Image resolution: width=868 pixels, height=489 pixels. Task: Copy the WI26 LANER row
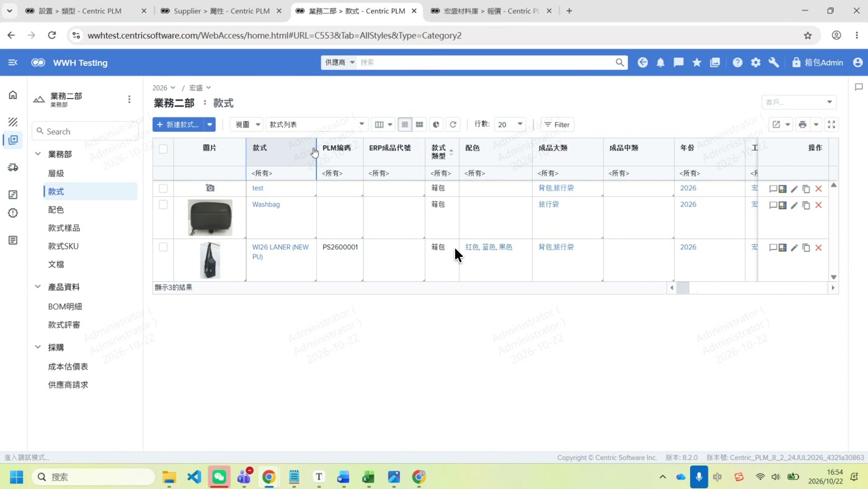806,248
